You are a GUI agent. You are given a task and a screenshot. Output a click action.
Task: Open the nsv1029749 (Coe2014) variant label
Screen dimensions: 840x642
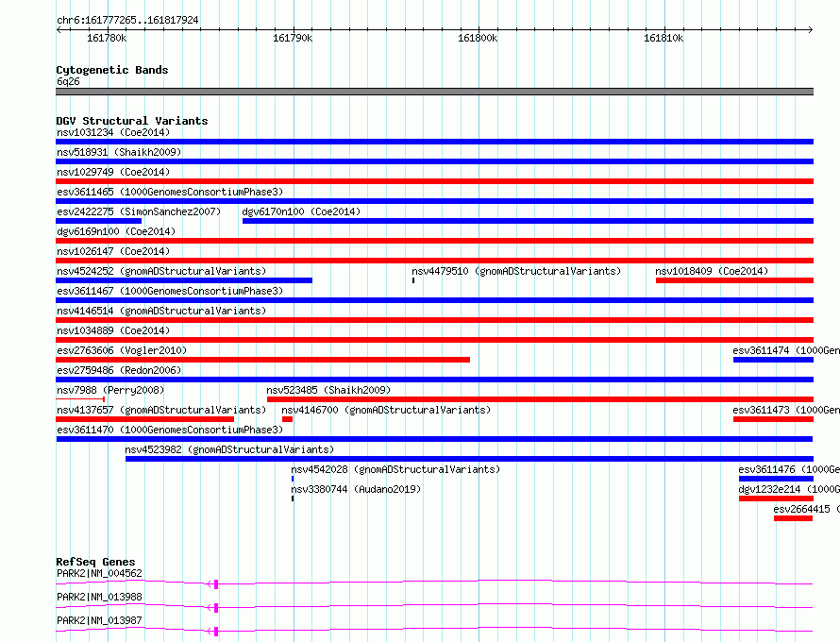click(113, 172)
